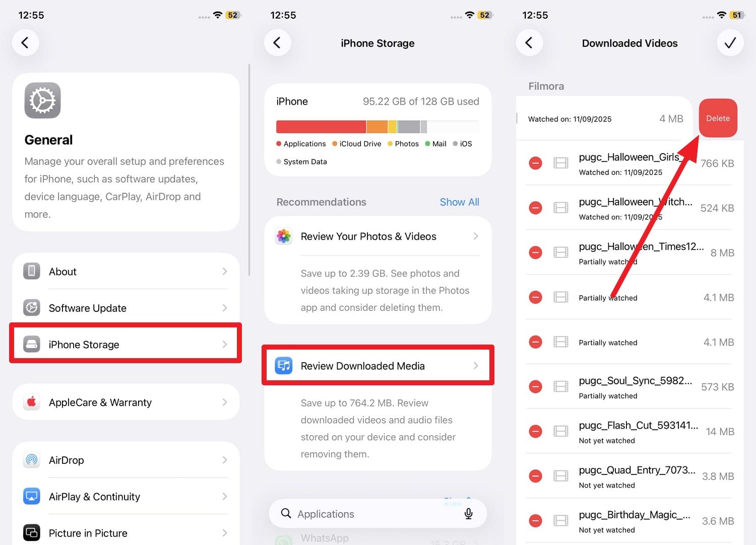
Task: Tap the microphone in the Applications search bar
Action: (469, 514)
